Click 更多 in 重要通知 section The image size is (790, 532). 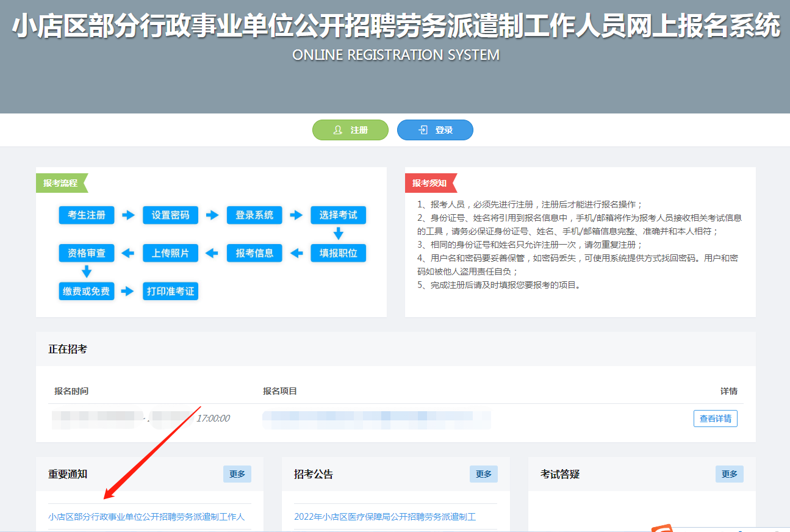click(237, 474)
